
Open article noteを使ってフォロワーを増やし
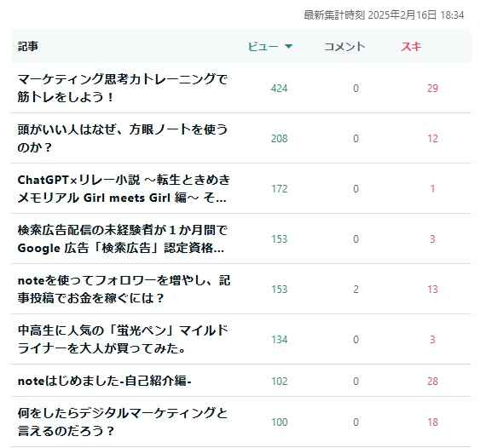pos(124,289)
